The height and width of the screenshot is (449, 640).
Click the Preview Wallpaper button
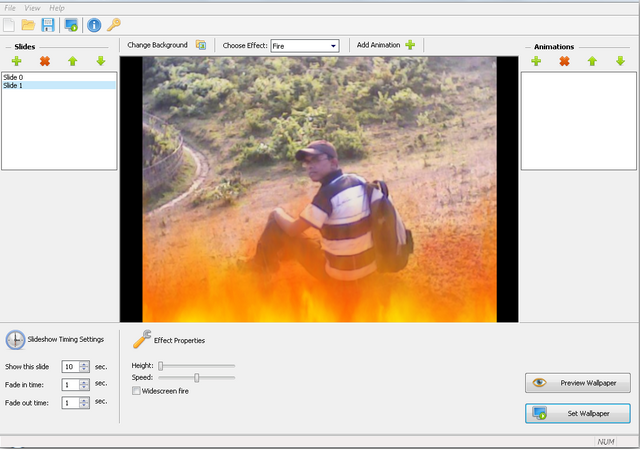click(578, 383)
